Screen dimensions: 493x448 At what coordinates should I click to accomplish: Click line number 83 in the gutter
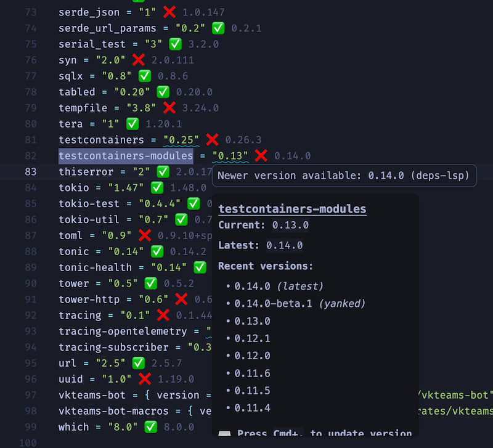tap(30, 171)
